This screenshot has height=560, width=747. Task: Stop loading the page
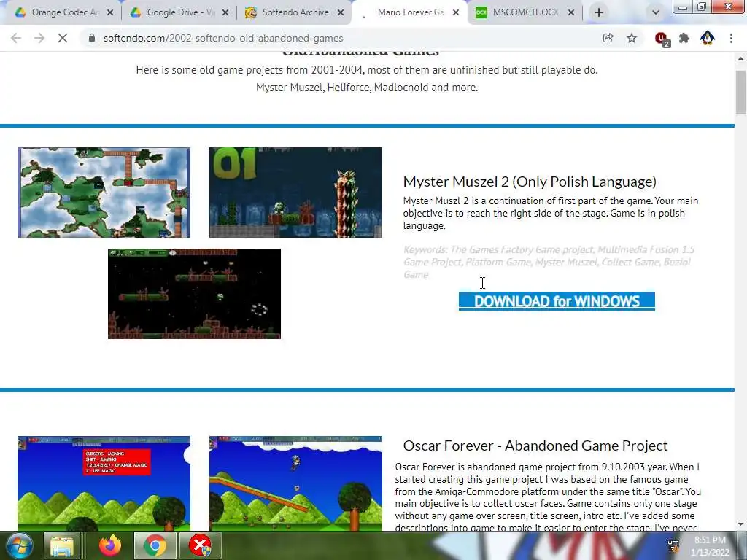(x=63, y=38)
